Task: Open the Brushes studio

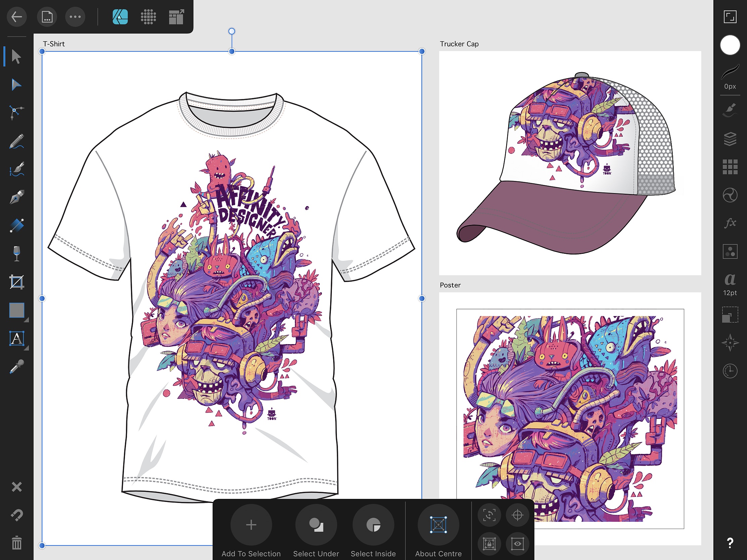Action: (x=730, y=110)
